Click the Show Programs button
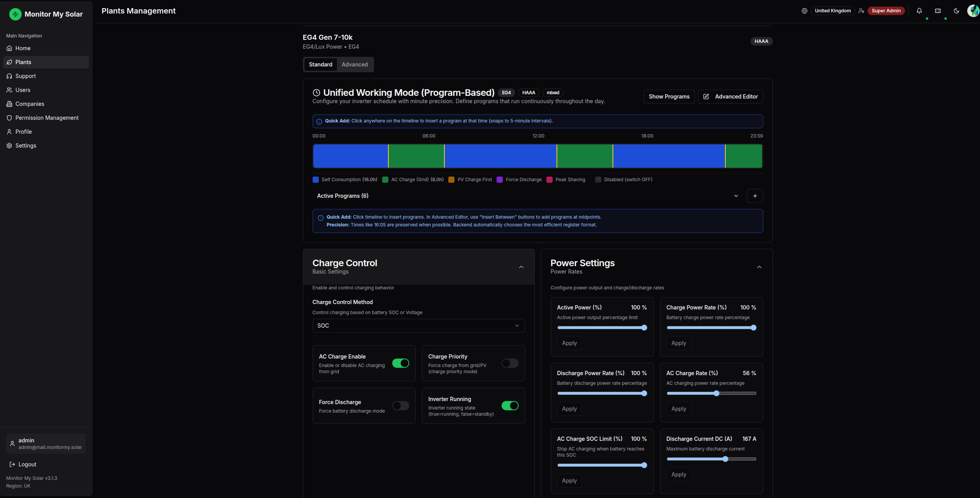Screen dimensions: 980x498 click(x=669, y=97)
